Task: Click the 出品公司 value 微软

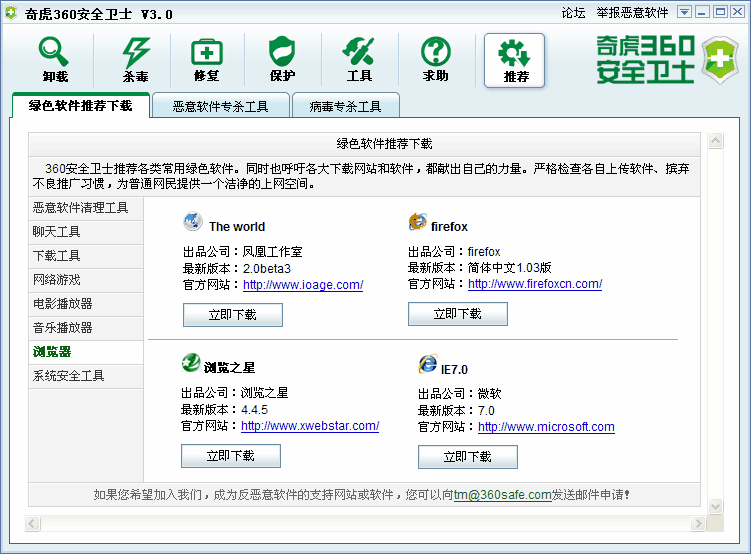Action: 489,394
